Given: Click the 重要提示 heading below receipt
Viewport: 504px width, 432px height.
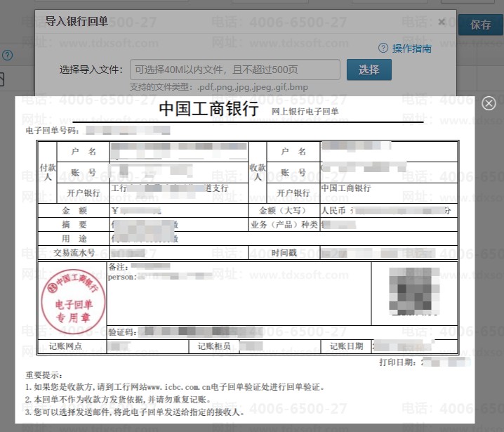Looking at the screenshot, I should click(x=44, y=374).
